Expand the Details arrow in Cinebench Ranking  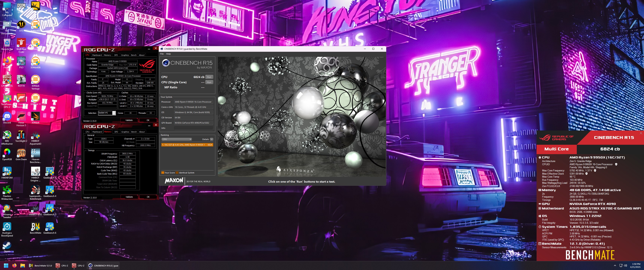(x=212, y=139)
